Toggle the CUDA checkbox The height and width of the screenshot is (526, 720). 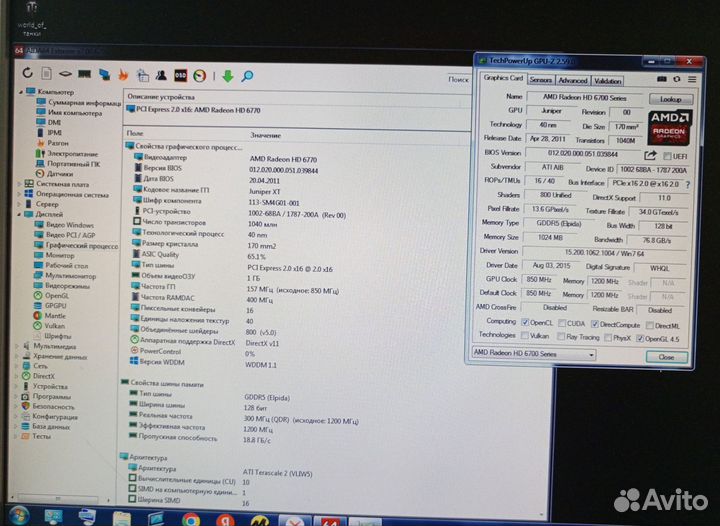[x=562, y=323]
